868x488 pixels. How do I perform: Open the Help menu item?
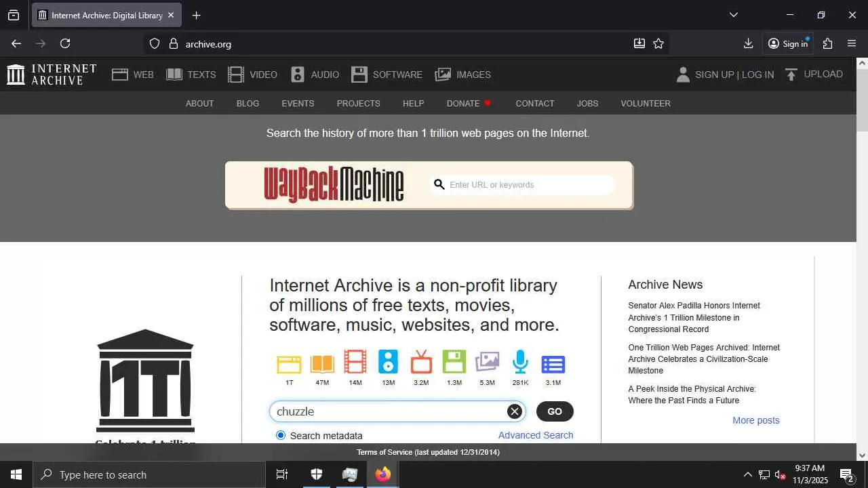pyautogui.click(x=413, y=104)
